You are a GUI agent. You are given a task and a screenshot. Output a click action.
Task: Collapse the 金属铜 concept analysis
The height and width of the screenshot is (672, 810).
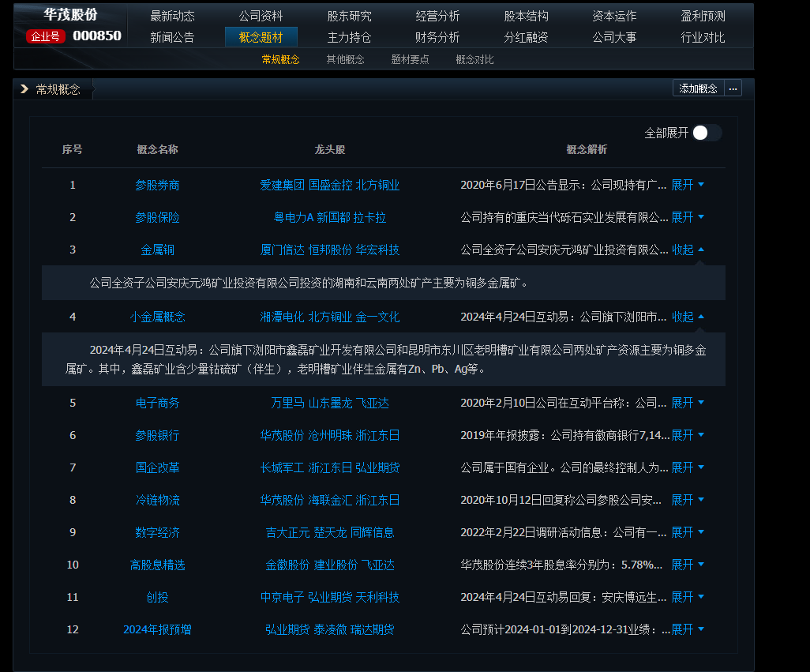(688, 250)
